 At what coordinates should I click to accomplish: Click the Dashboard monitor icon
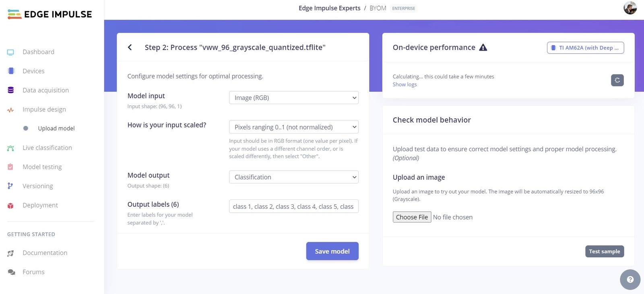(x=10, y=52)
